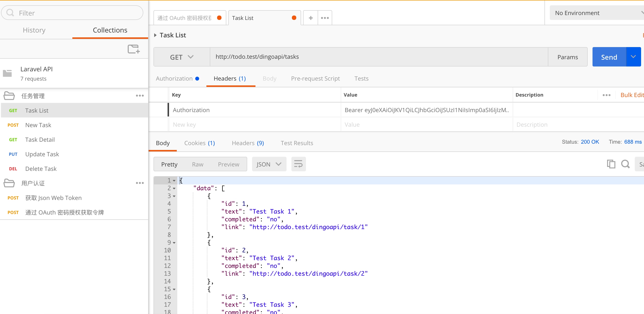View the response Headers (9) tab
This screenshot has height=314, width=644.
tap(248, 143)
